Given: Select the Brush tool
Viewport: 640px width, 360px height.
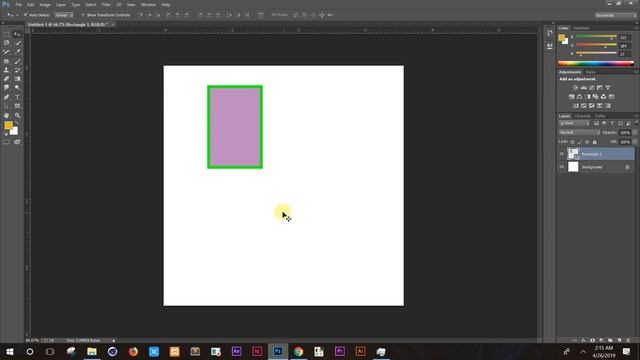Looking at the screenshot, I should coord(17,61).
